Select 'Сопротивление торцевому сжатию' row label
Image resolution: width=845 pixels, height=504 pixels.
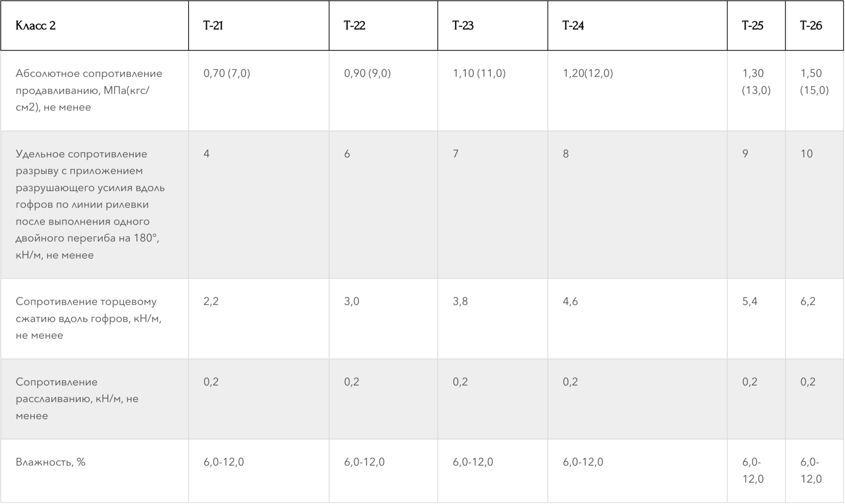[89, 318]
